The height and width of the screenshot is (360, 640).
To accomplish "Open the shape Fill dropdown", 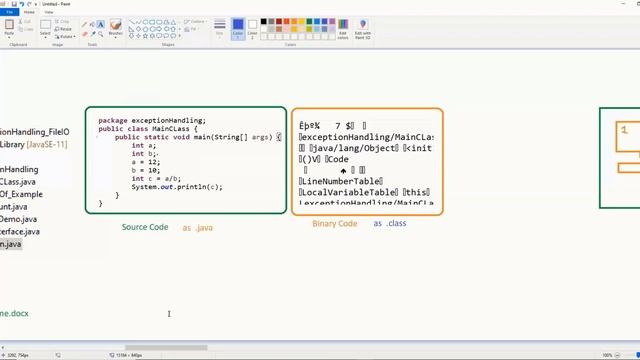I will click(192, 29).
